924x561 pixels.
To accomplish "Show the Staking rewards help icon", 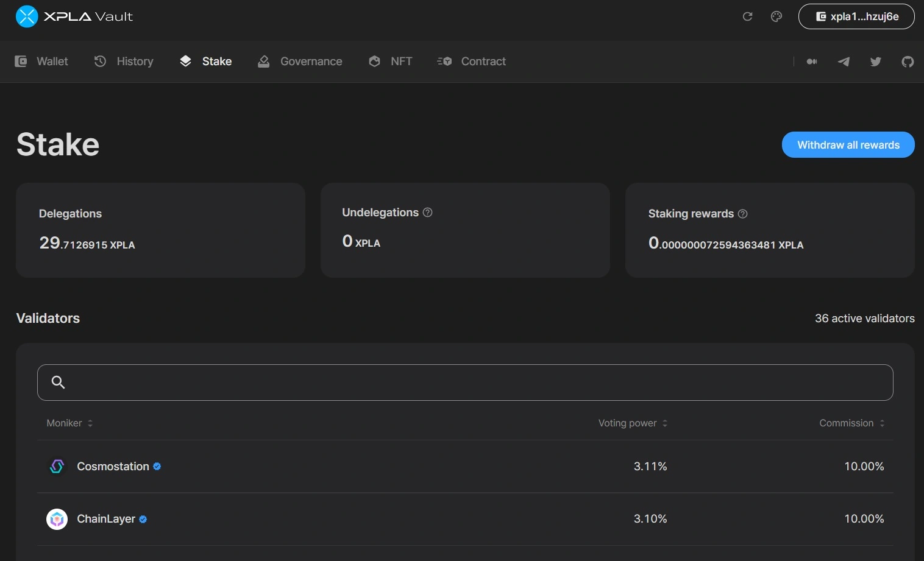I will coord(742,214).
